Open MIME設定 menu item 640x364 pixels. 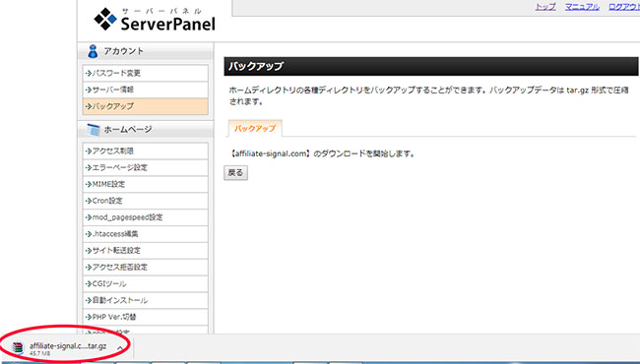pos(146,185)
